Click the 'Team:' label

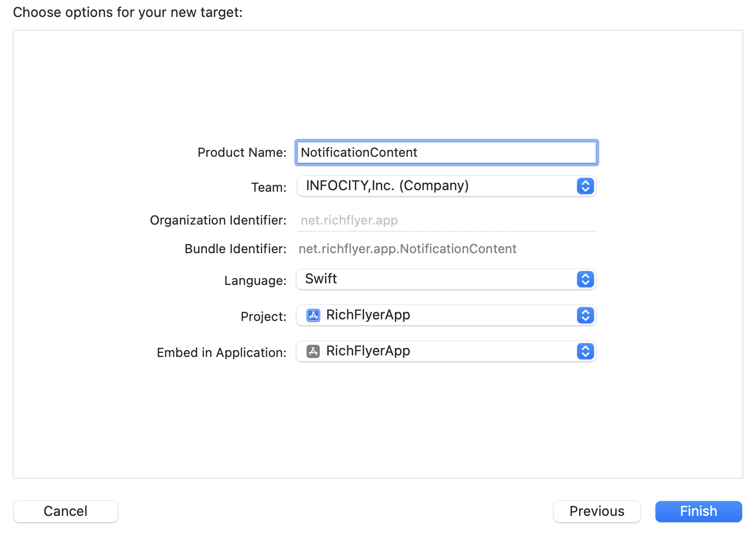click(x=269, y=187)
